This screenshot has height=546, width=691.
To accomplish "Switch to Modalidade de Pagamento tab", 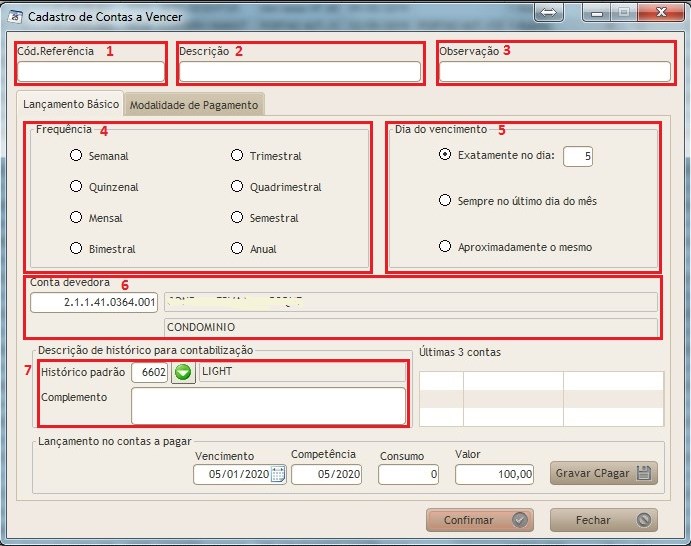I will 194,105.
